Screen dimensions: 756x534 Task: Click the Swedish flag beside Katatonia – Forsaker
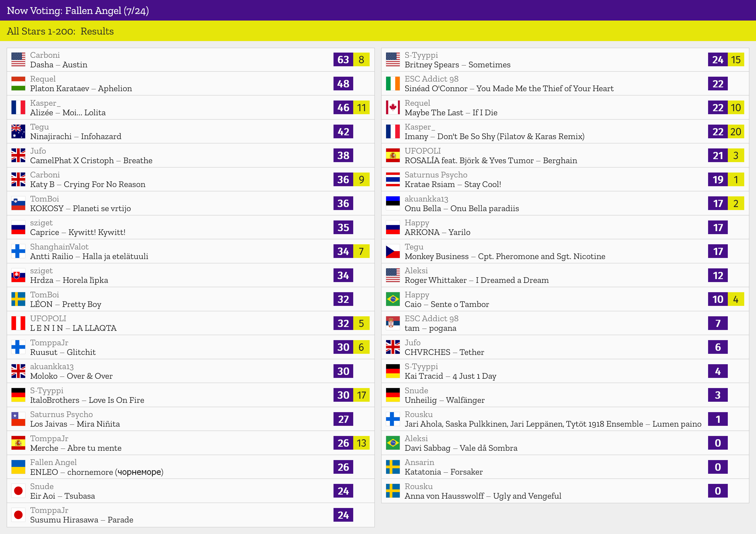[393, 467]
